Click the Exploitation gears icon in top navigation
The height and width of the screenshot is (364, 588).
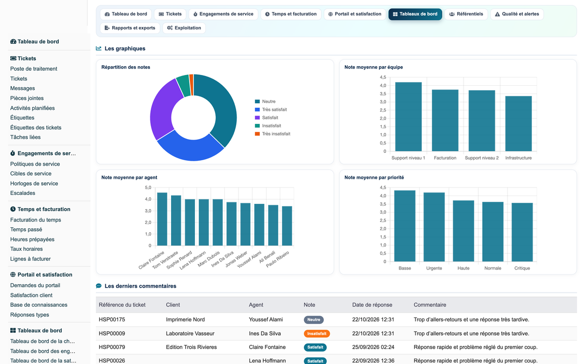click(170, 28)
